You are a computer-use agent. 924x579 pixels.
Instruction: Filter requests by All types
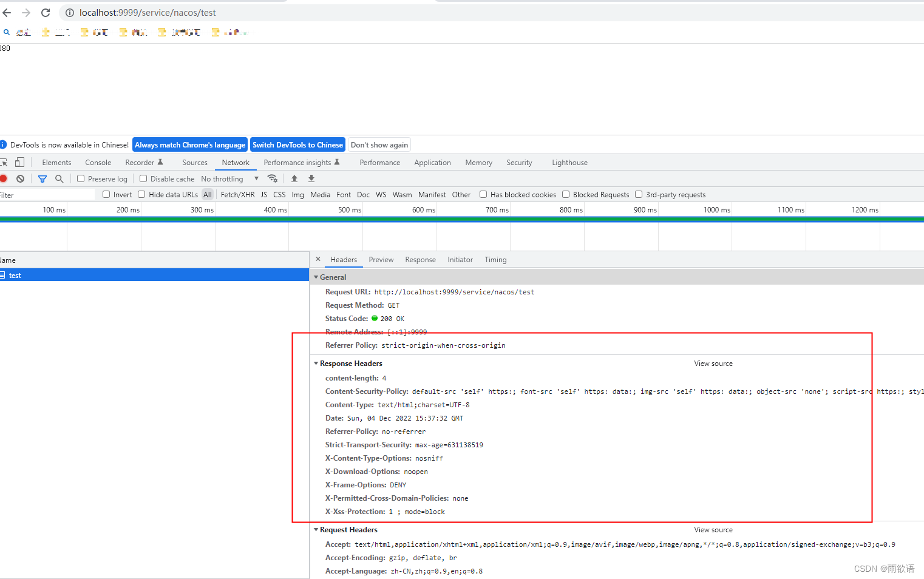coord(208,195)
